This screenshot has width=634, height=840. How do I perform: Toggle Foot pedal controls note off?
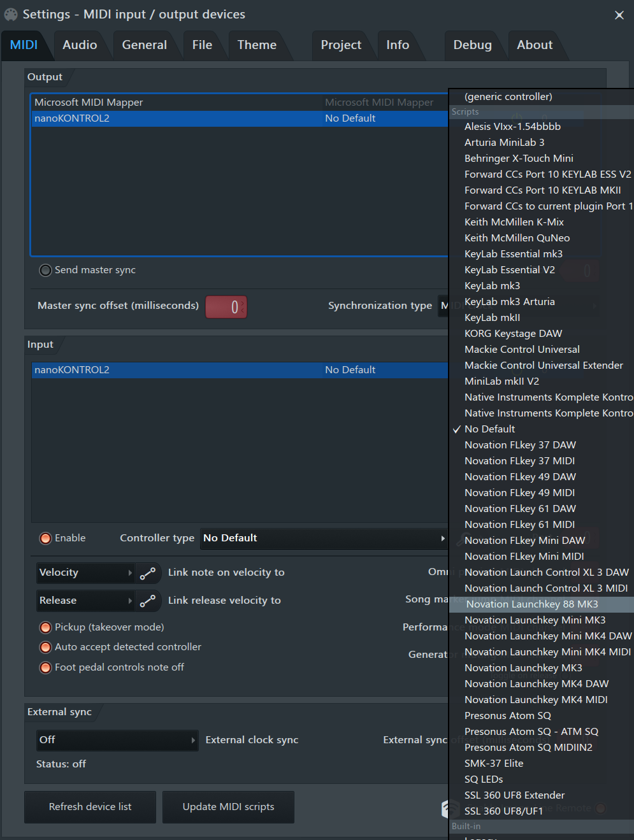(x=45, y=667)
